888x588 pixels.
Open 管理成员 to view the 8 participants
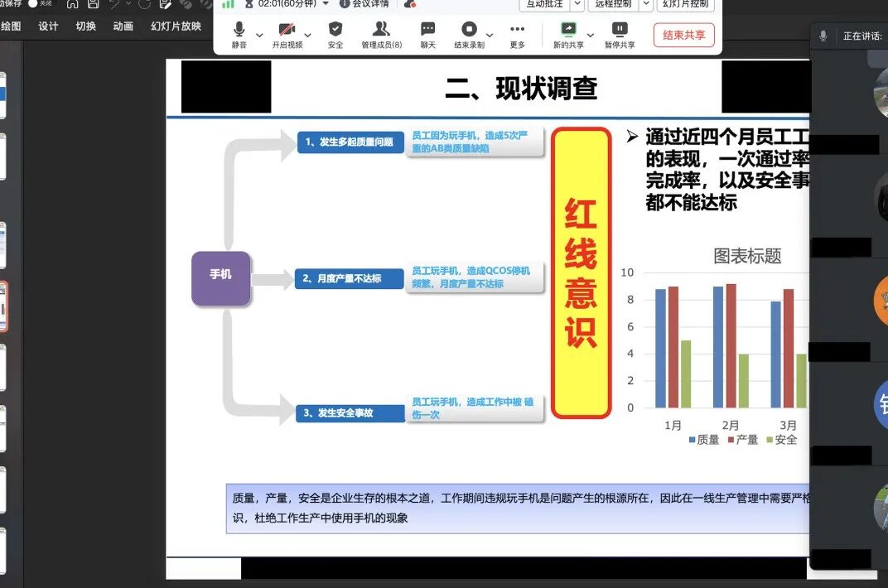[381, 28]
